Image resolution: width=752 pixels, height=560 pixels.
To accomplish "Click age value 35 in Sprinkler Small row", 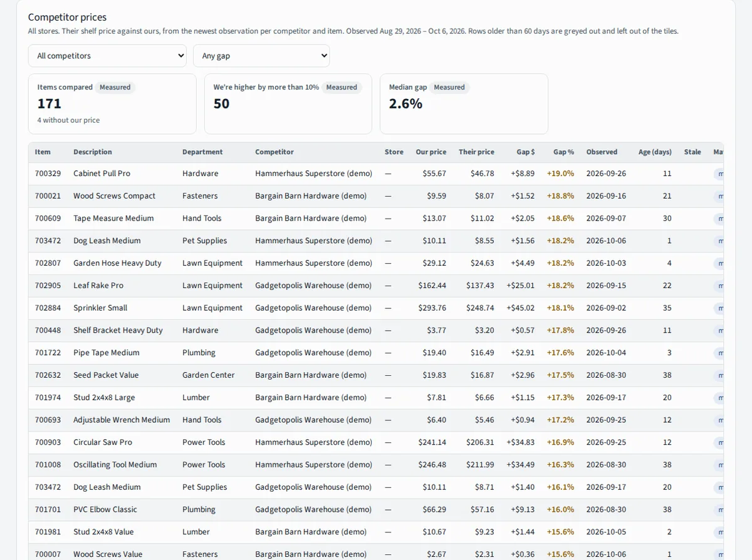I will (x=667, y=308).
